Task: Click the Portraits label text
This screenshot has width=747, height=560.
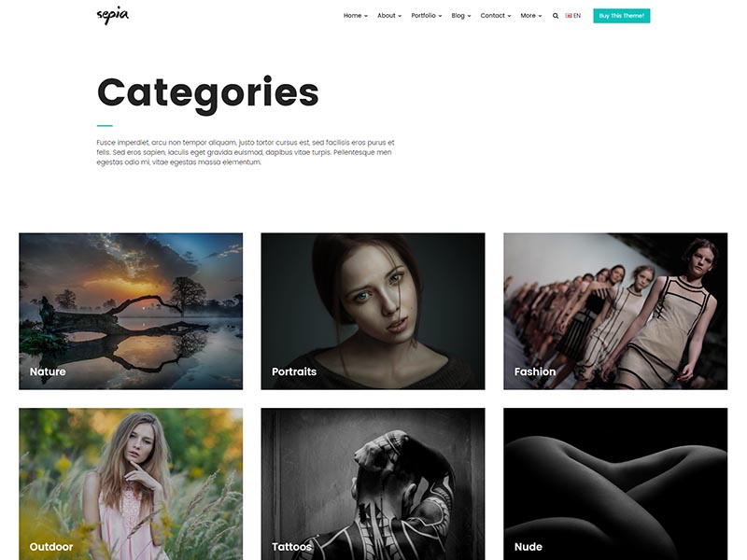Action: tap(294, 371)
